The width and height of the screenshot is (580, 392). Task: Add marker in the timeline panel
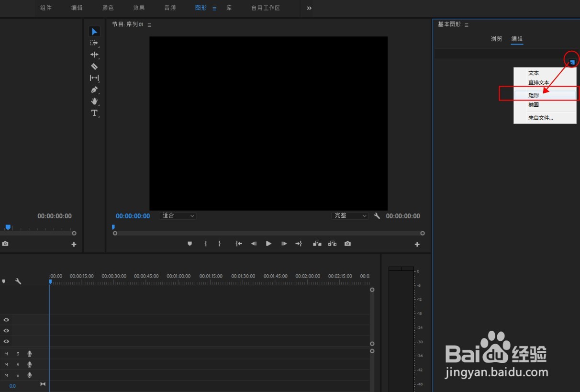point(4,281)
